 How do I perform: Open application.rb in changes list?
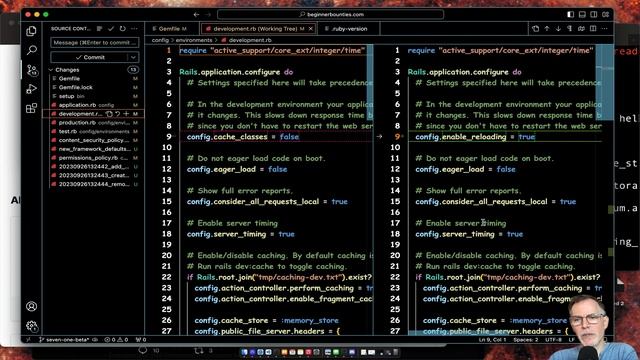[93, 105]
